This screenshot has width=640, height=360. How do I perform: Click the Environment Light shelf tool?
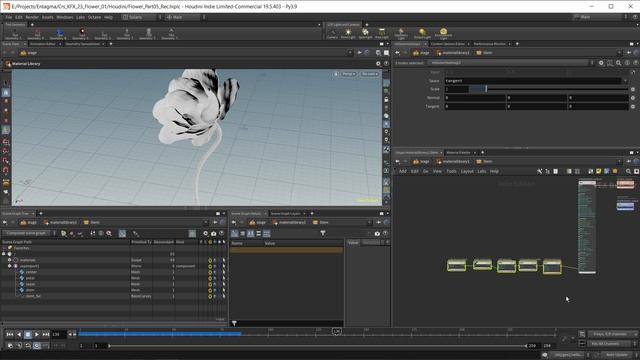[x=443, y=33]
